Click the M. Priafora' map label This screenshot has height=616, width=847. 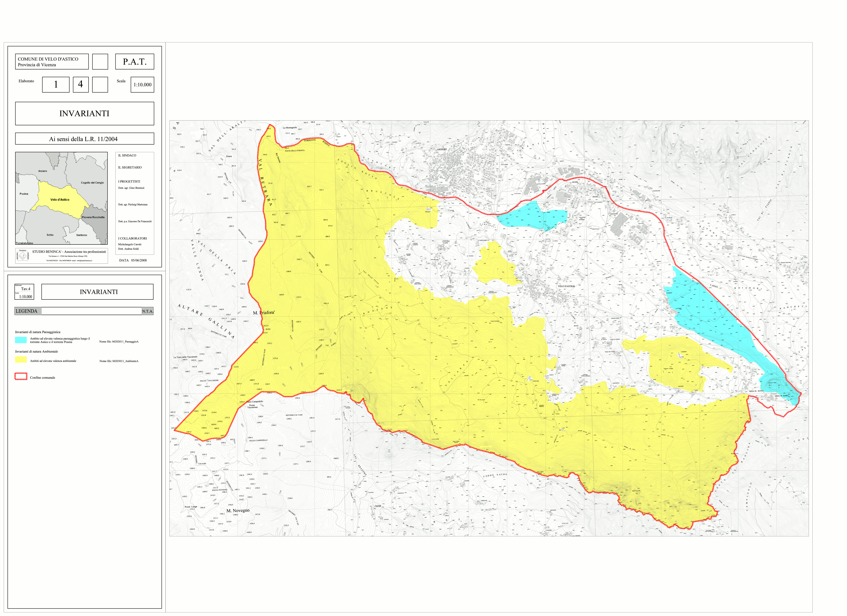click(x=264, y=313)
